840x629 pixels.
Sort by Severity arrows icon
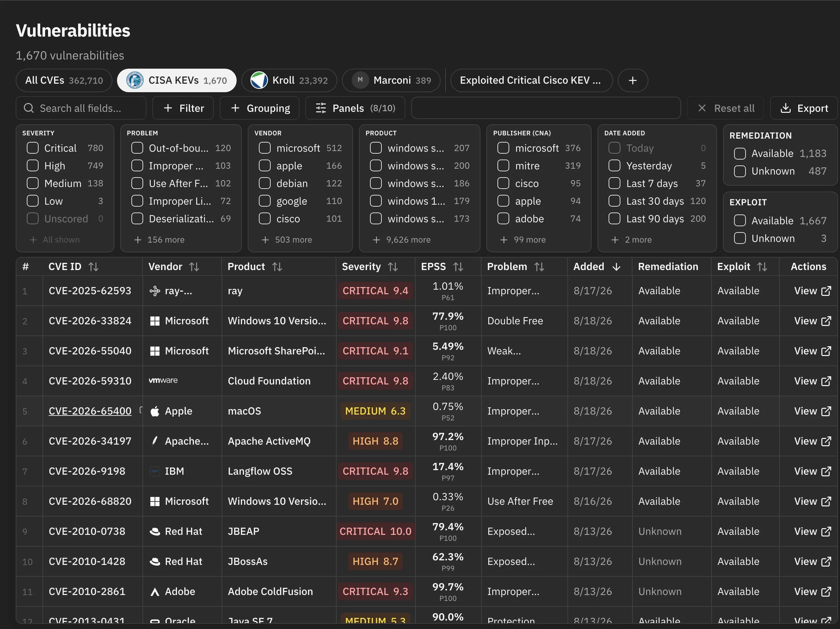click(x=393, y=267)
